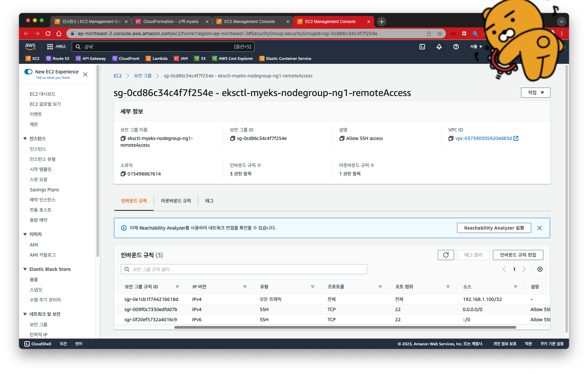
Task: Open 쿠키 기본 설정 in footer
Action: 552,344
